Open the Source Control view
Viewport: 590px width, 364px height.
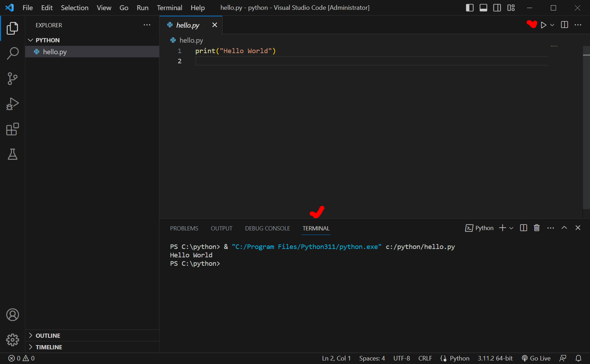click(13, 79)
